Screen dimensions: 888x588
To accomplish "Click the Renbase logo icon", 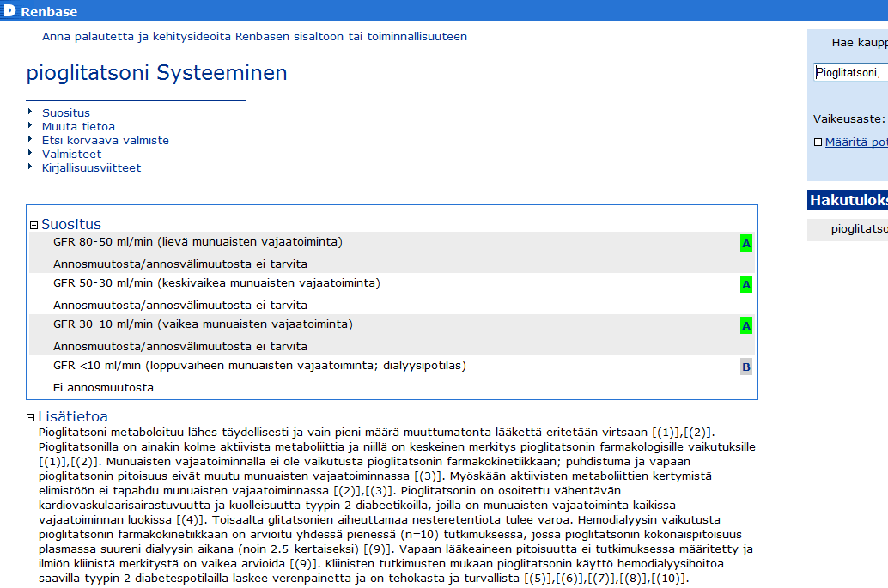I will (x=9, y=10).
